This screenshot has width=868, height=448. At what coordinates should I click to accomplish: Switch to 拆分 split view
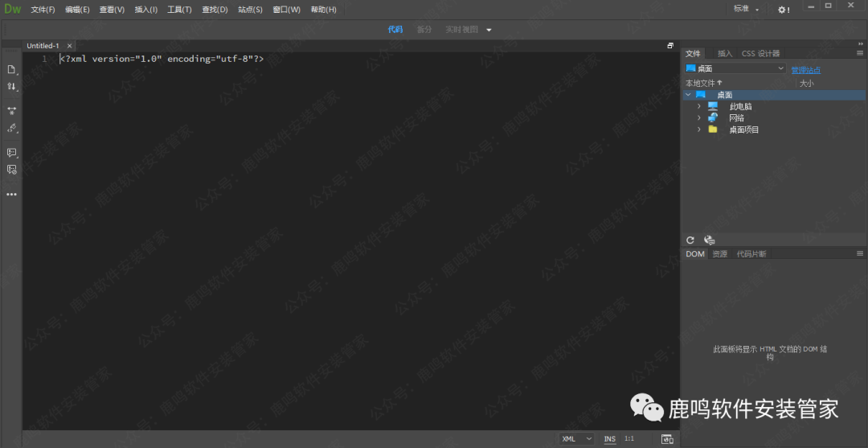coord(424,30)
